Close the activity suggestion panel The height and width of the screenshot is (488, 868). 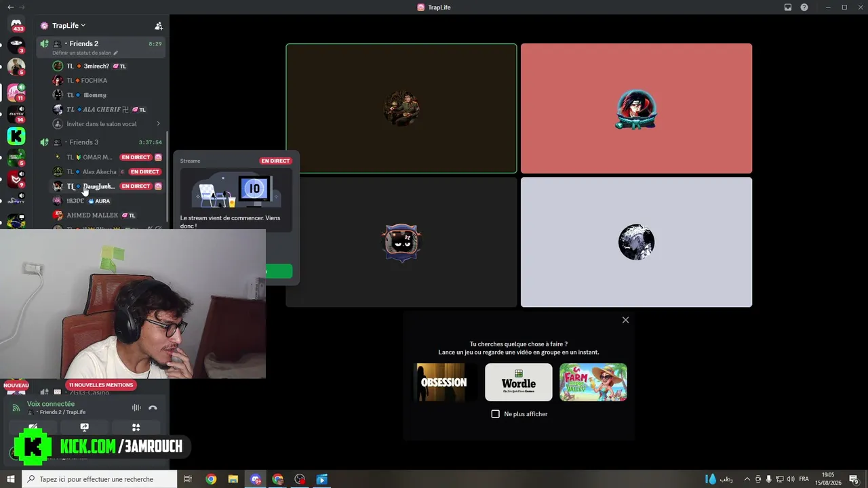[x=625, y=320]
